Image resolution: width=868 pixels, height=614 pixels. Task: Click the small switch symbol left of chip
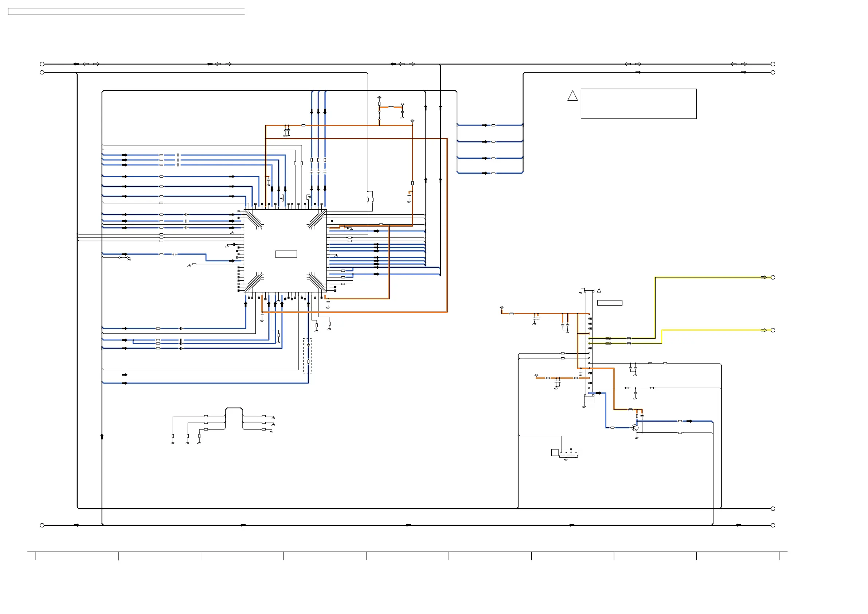(x=124, y=257)
